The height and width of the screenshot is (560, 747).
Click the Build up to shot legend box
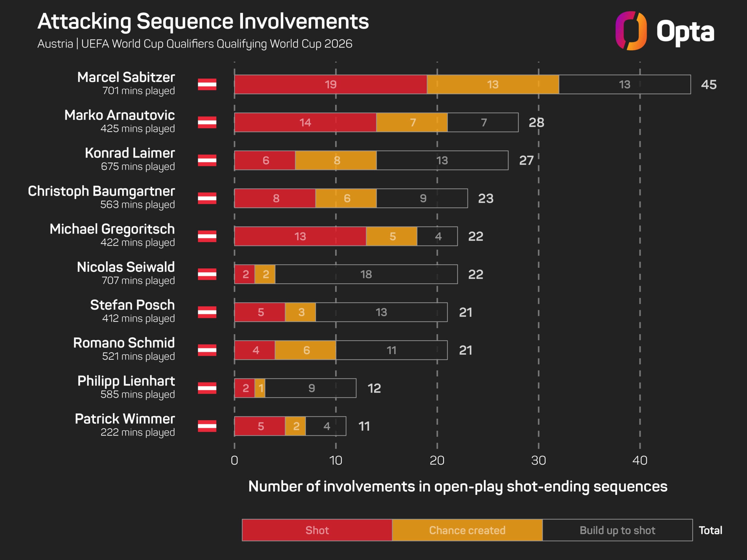(617, 530)
